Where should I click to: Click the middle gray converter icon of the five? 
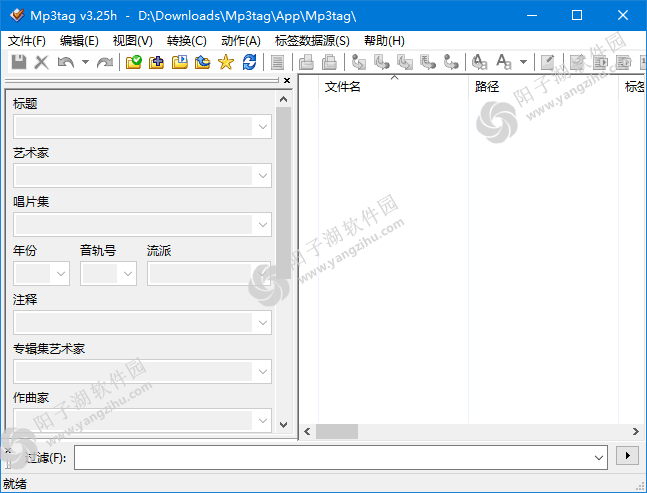pyautogui.click(x=405, y=62)
